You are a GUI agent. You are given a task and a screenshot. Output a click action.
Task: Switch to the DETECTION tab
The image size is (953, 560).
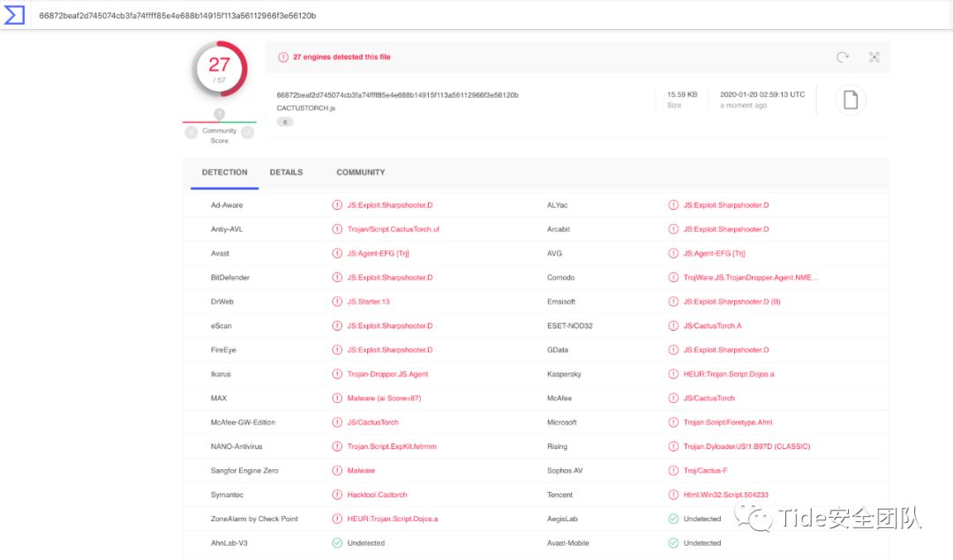224,173
